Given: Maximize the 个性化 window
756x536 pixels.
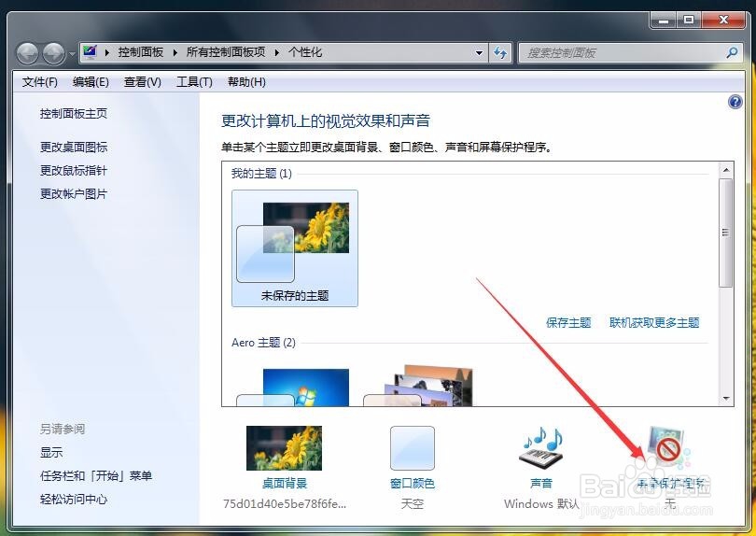Looking at the screenshot, I should [x=689, y=21].
